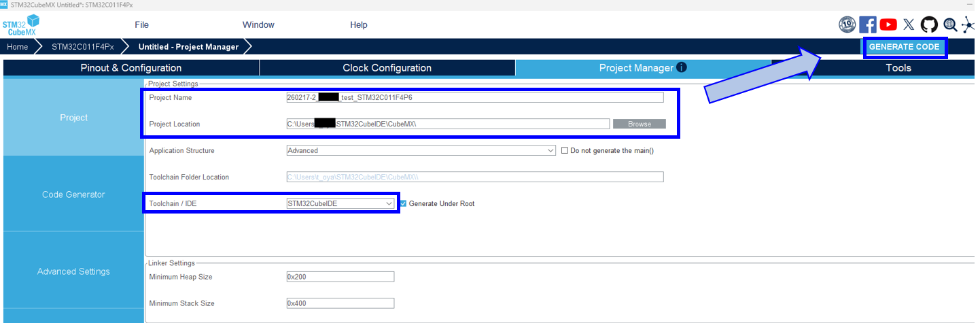Click the Project Name input field

(x=474, y=97)
